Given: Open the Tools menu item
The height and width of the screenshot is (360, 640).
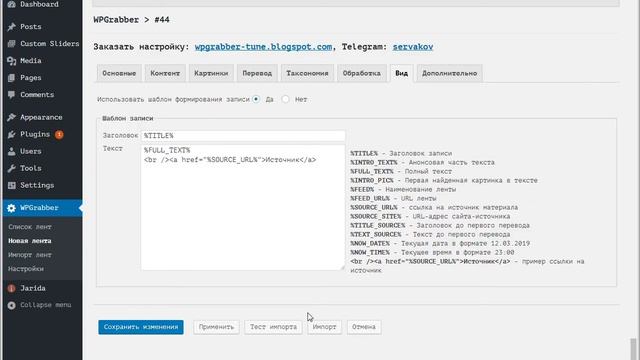Looking at the screenshot, I should 41,168.
